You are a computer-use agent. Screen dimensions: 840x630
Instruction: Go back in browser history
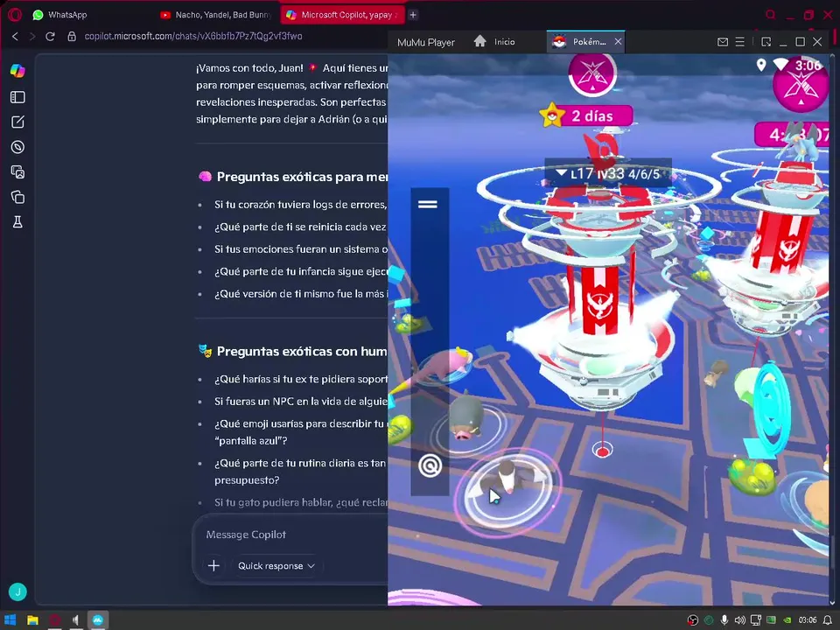tap(15, 37)
